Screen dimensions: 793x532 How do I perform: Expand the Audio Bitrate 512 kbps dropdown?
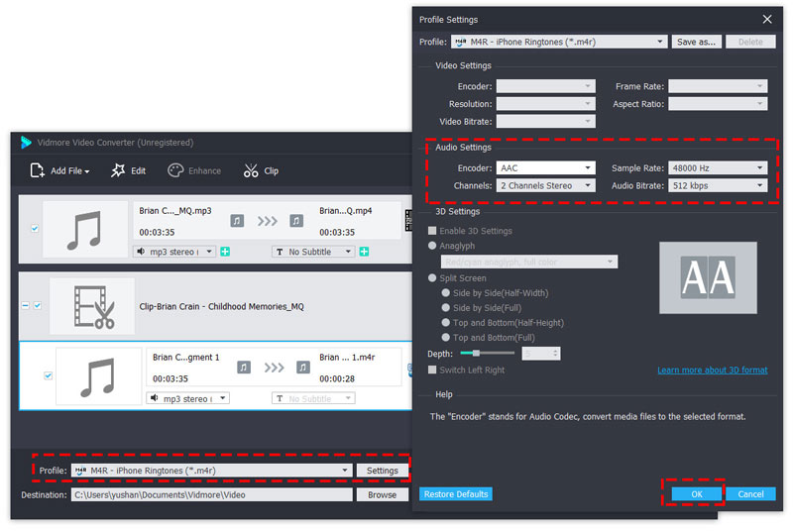tap(718, 185)
